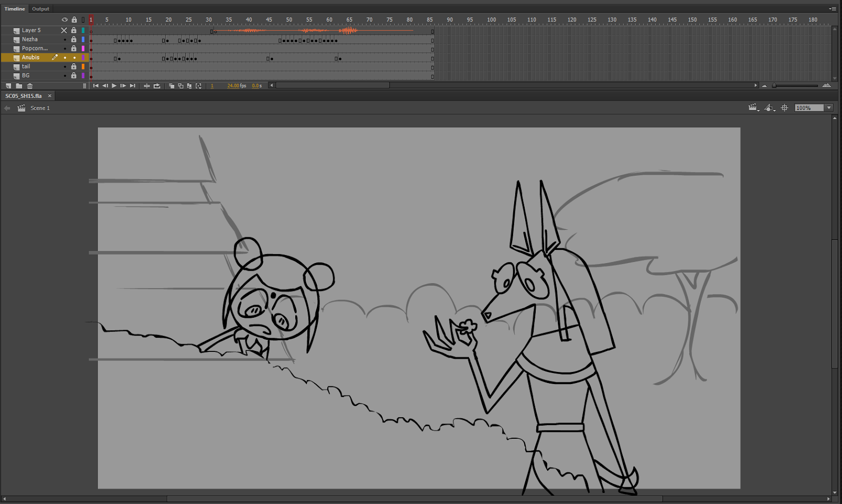This screenshot has width=842, height=504.
Task: Add a new layer folder
Action: click(19, 86)
